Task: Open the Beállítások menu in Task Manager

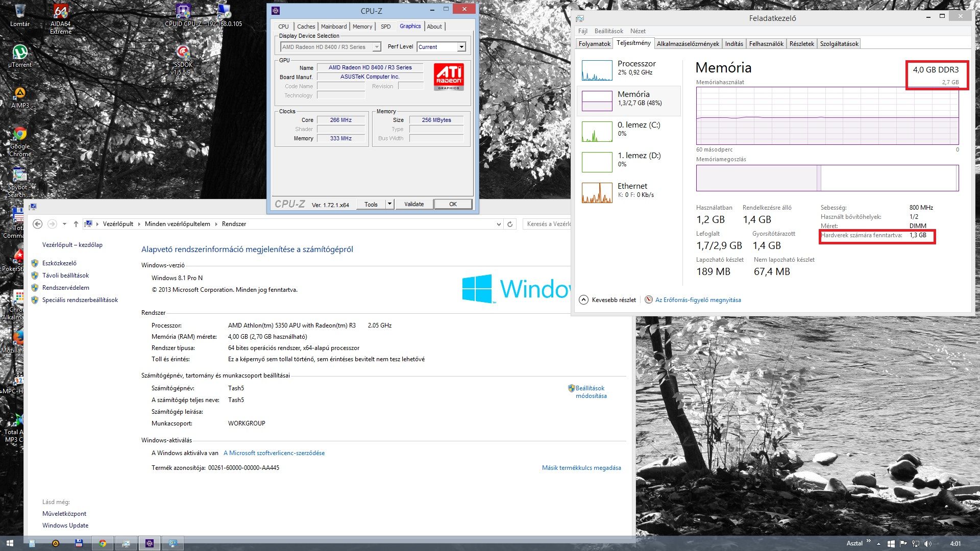Action: click(x=608, y=31)
